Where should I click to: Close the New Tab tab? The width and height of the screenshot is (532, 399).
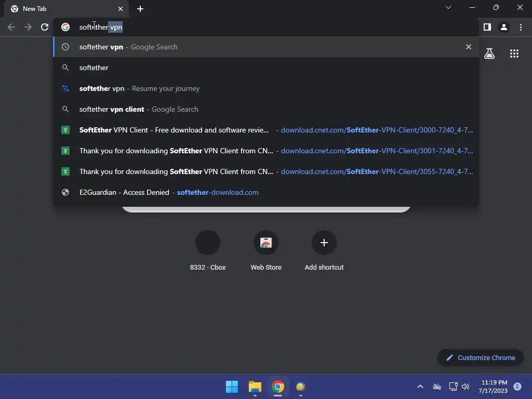point(121,9)
